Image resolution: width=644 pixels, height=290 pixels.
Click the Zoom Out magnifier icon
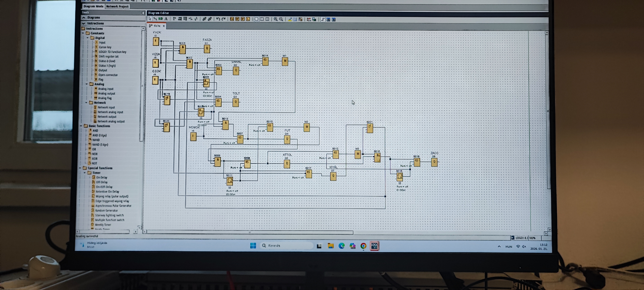(x=281, y=19)
